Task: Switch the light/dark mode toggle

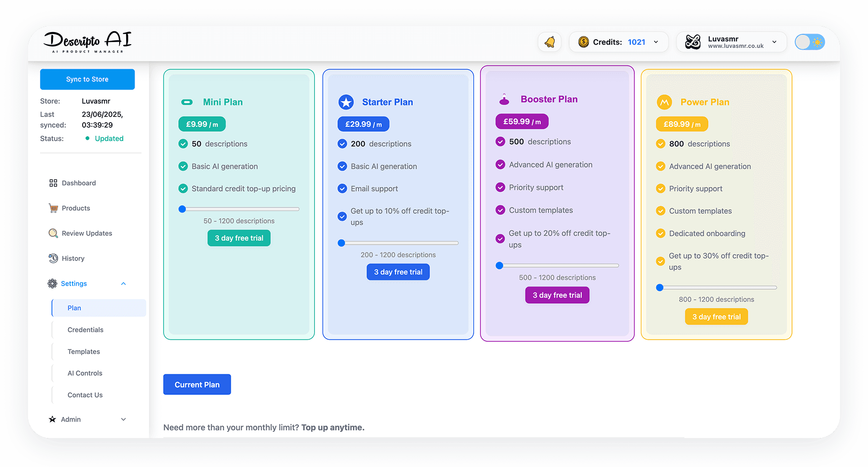Action: pos(809,42)
